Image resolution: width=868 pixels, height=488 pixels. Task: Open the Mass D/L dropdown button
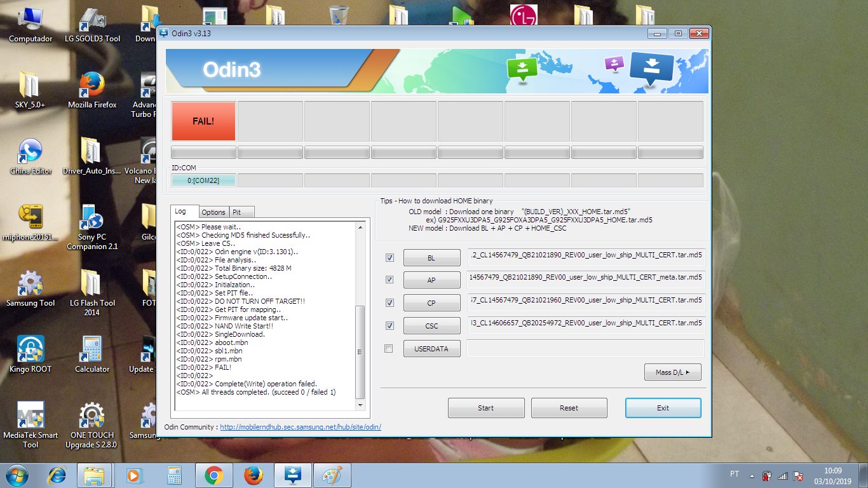(x=672, y=372)
